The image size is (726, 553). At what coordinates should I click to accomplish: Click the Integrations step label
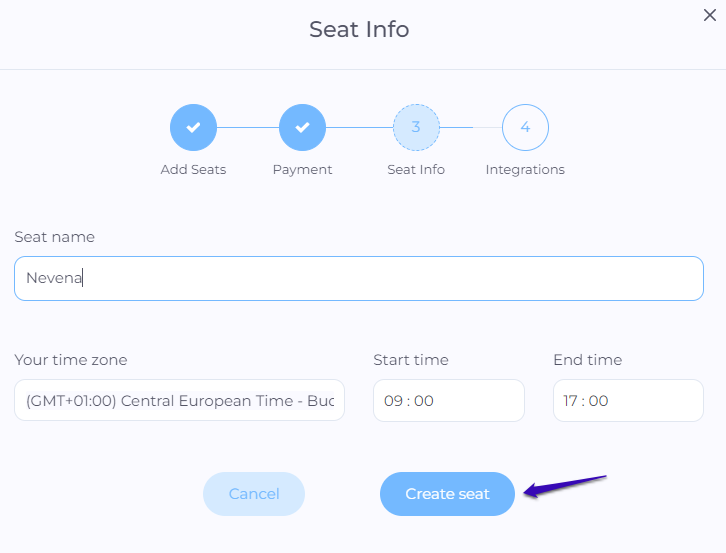click(x=525, y=170)
